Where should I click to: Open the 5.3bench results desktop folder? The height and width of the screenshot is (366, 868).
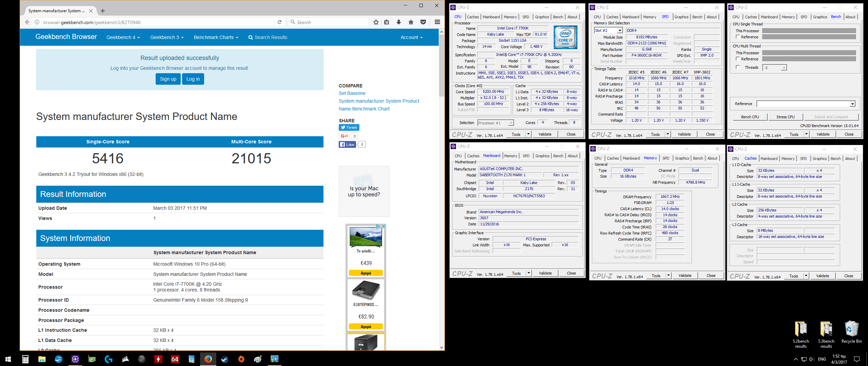tap(826, 334)
